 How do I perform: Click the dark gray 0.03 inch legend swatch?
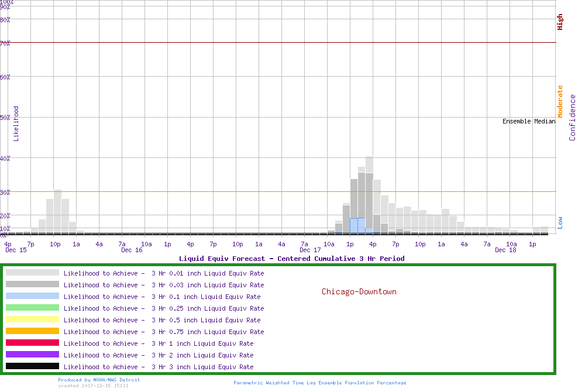(32, 284)
